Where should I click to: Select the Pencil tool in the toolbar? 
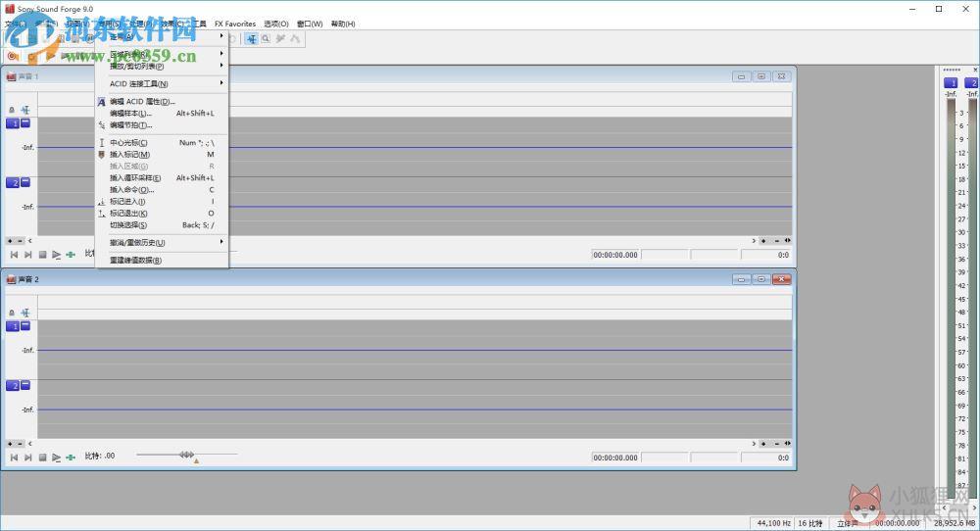pyautogui.click(x=280, y=39)
